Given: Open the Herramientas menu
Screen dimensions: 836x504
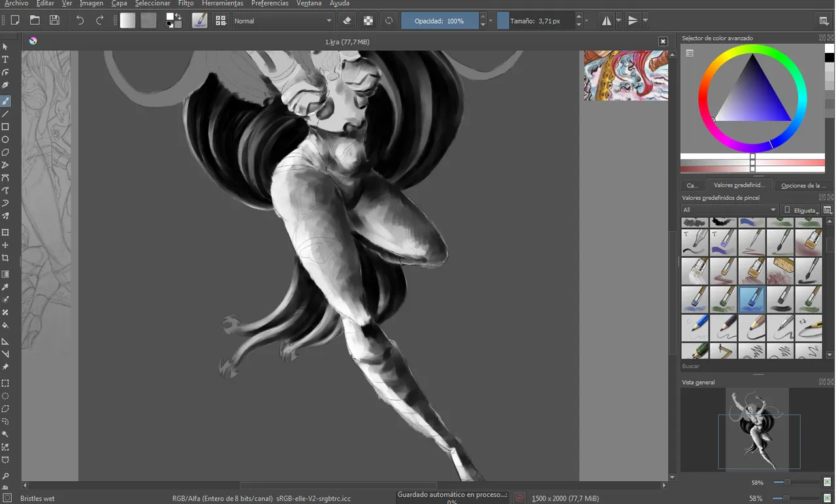Looking at the screenshot, I should click(222, 3).
